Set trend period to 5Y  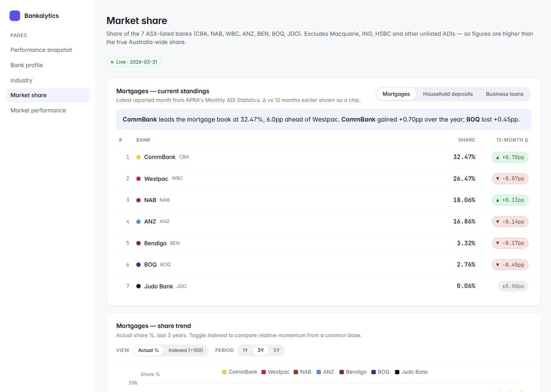[276, 350]
